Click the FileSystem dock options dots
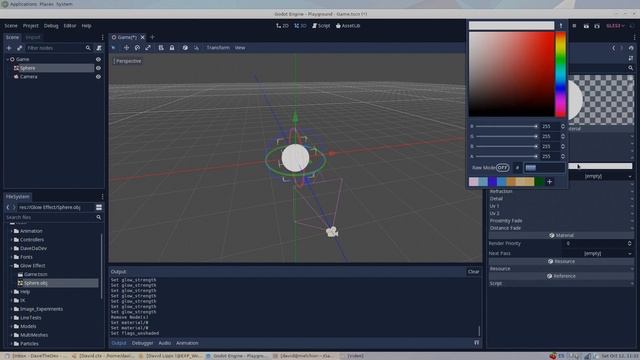Screen dimensions: 640x360 102,197
